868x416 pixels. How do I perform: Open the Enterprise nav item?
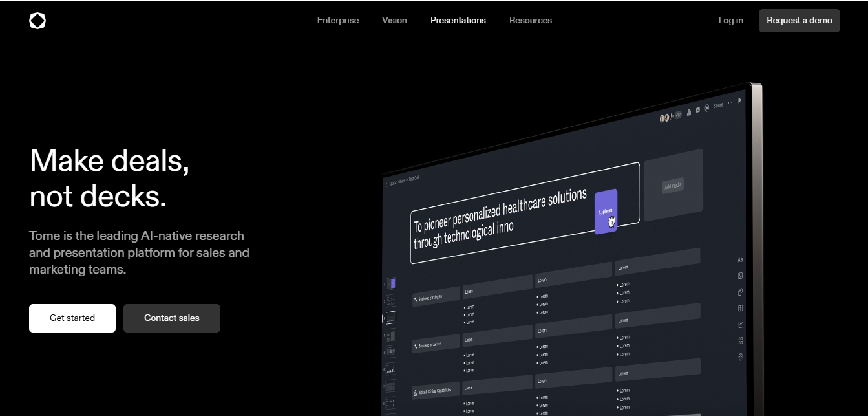[338, 20]
